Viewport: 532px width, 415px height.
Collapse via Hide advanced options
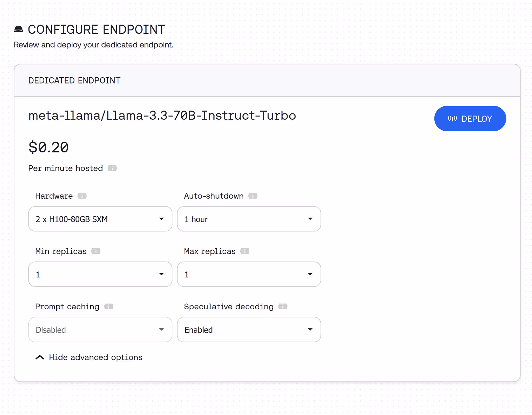[x=89, y=357]
